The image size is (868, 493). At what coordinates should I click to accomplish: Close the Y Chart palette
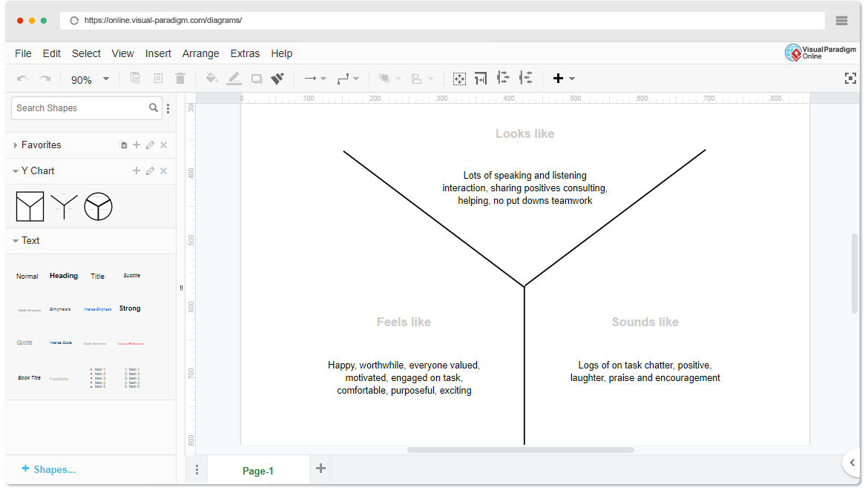tap(163, 171)
